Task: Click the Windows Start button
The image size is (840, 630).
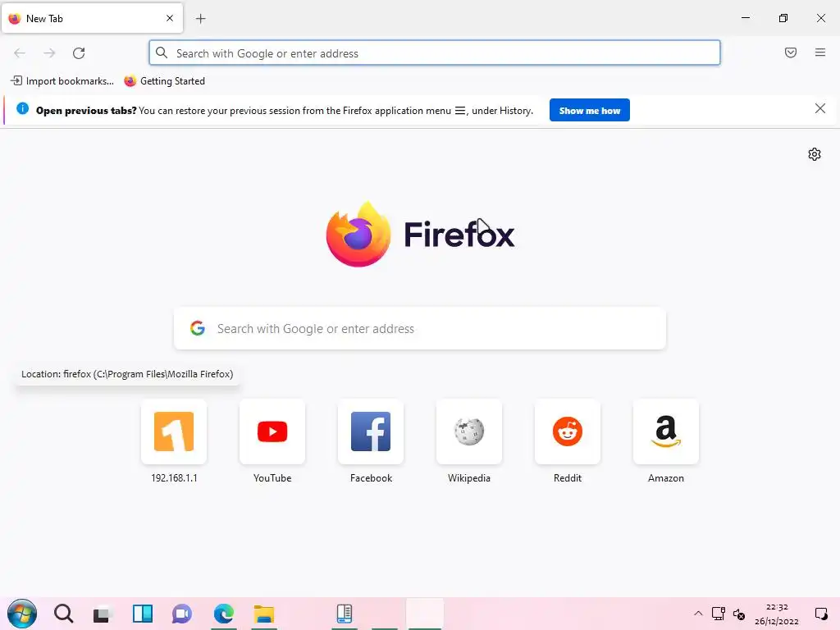Action: [22, 614]
